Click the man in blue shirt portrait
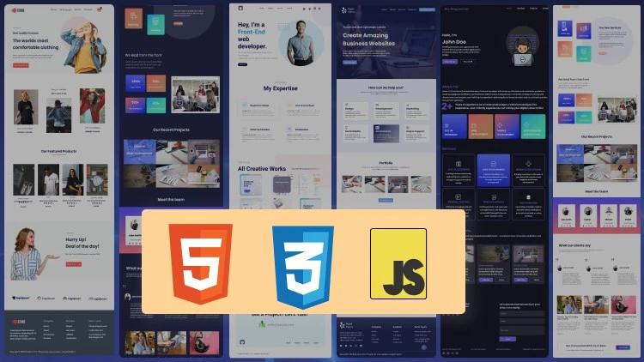The width and height of the screenshot is (644, 362). (301, 43)
